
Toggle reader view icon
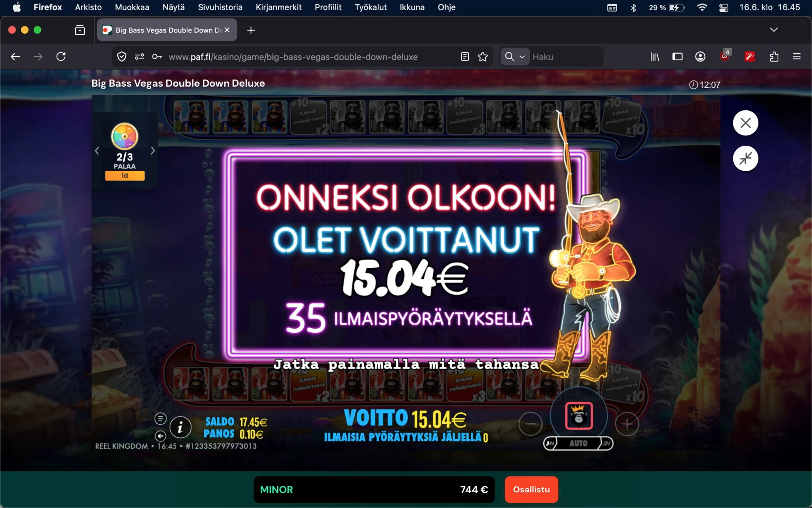465,57
